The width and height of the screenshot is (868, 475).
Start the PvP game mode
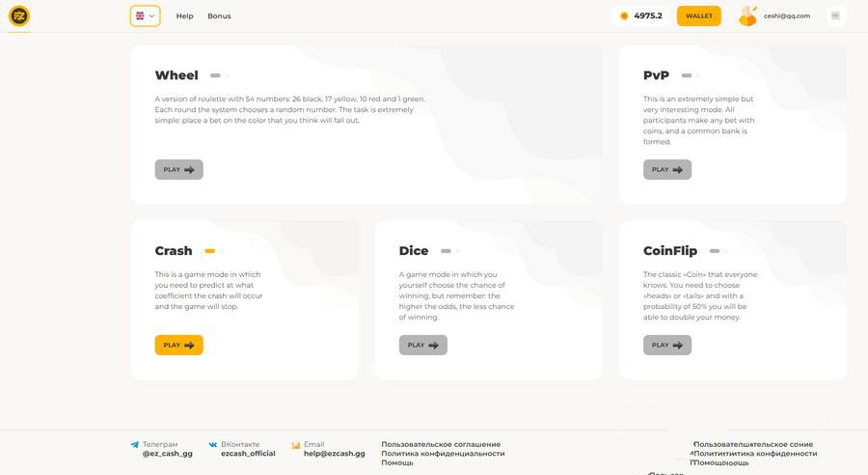pyautogui.click(x=667, y=169)
